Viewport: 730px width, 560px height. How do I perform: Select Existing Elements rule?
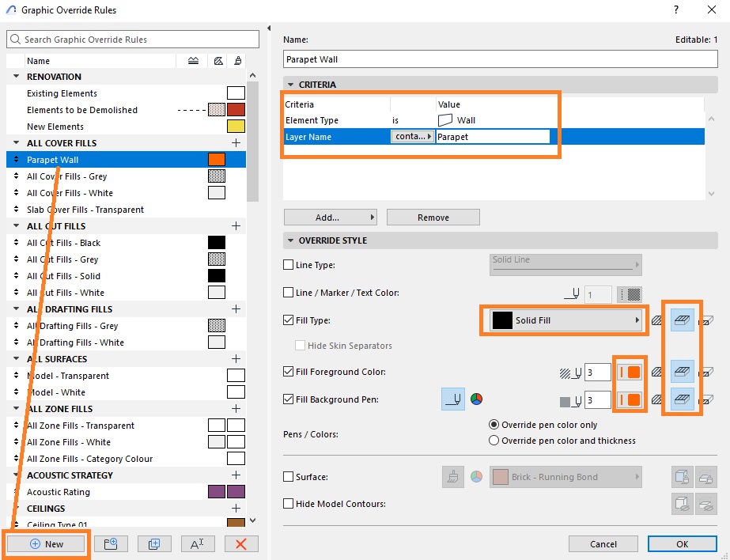click(x=127, y=93)
